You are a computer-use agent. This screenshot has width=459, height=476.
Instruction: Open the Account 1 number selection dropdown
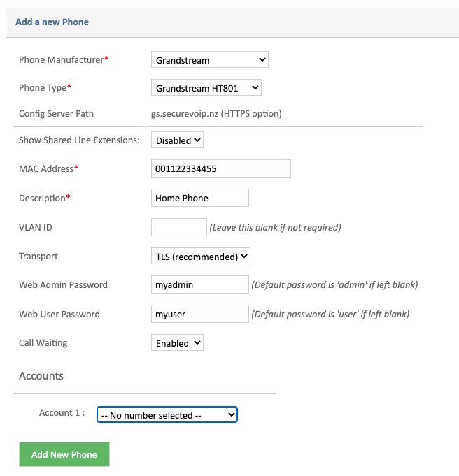[167, 414]
